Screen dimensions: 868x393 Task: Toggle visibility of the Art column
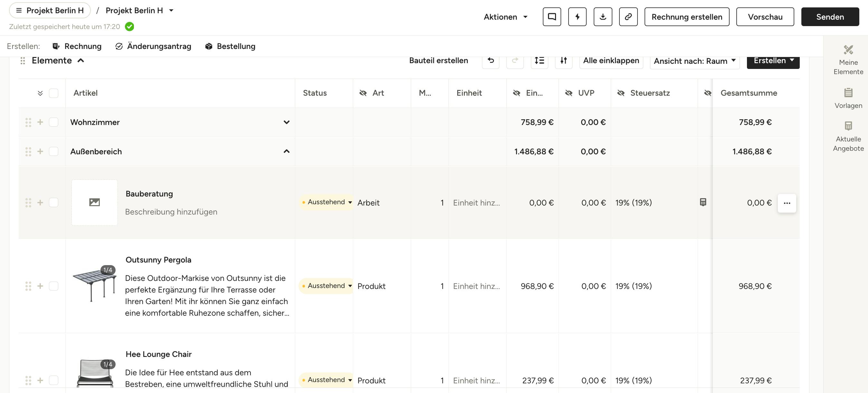(x=363, y=93)
